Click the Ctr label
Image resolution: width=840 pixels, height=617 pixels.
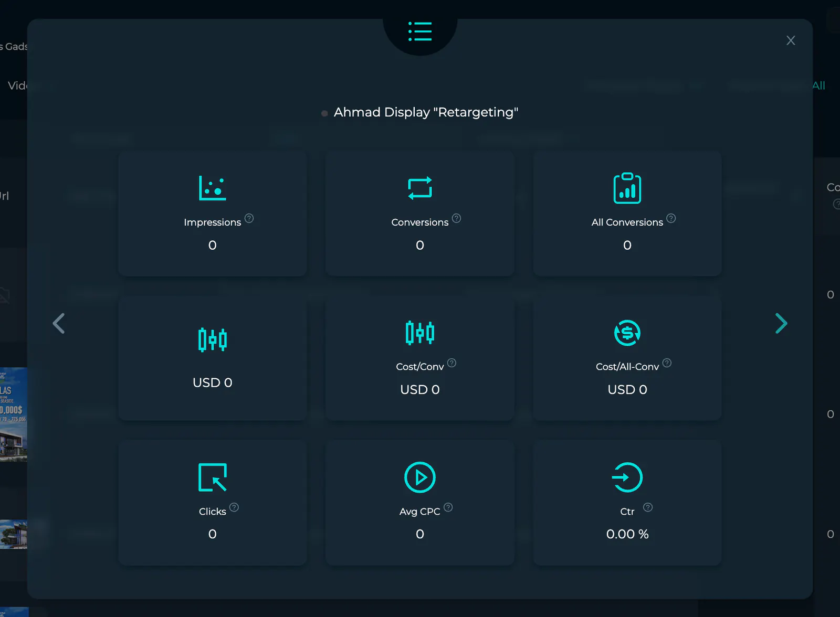tap(627, 512)
